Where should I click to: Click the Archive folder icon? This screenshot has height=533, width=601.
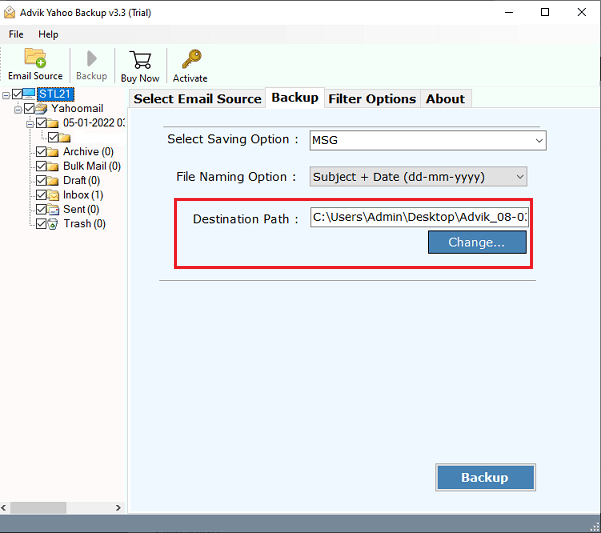(x=53, y=152)
